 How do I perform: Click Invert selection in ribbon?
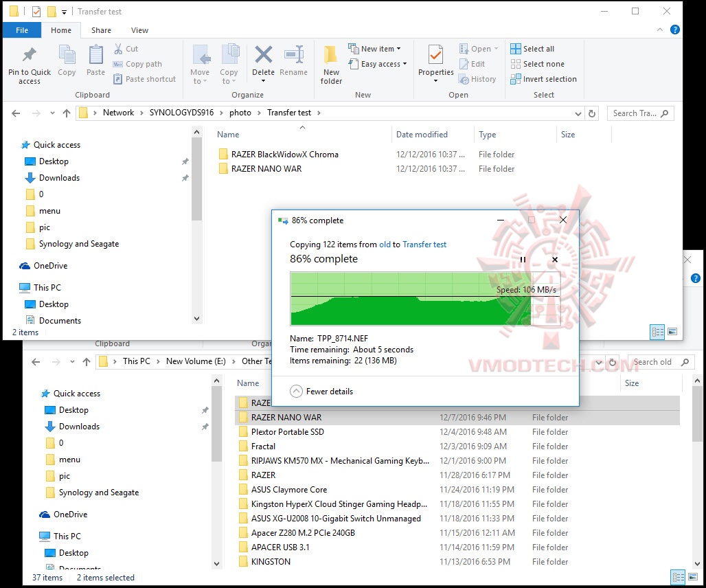tap(543, 79)
